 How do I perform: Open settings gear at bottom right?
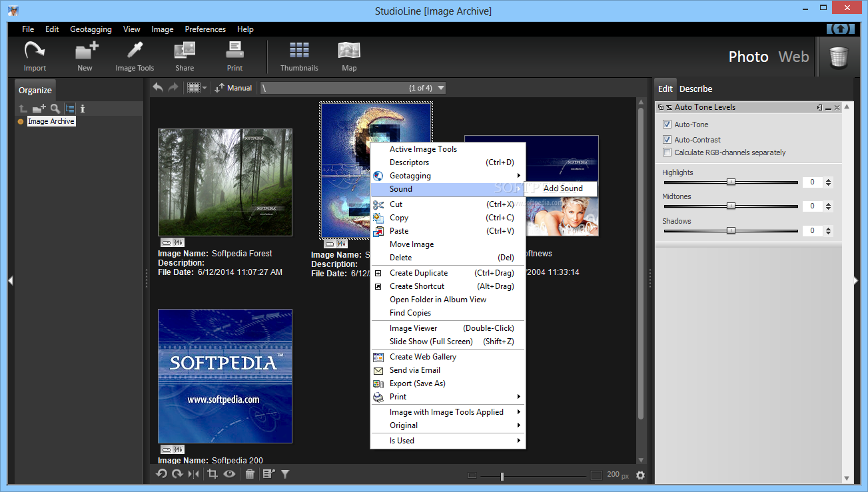(x=641, y=475)
